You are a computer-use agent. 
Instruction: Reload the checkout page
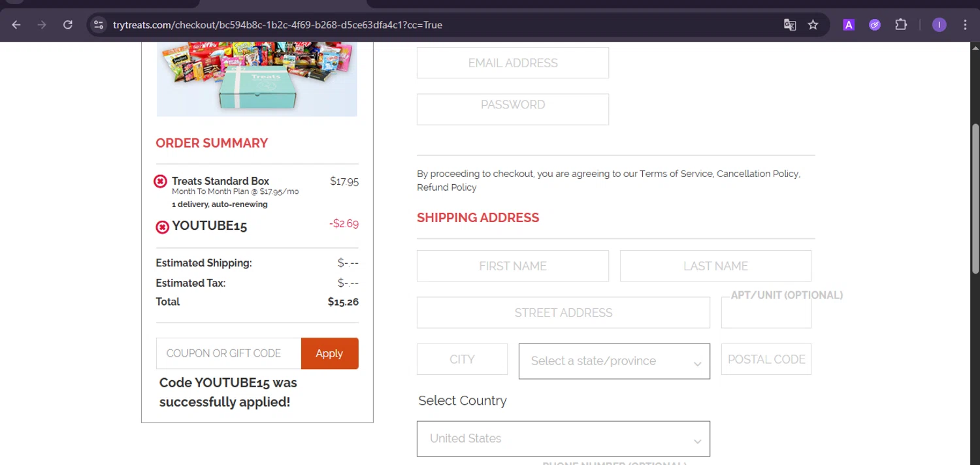67,25
